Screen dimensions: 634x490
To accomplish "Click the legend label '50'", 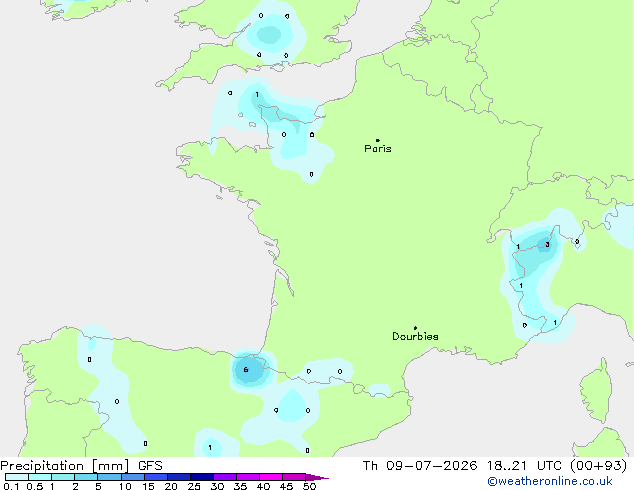I will click(x=309, y=486).
